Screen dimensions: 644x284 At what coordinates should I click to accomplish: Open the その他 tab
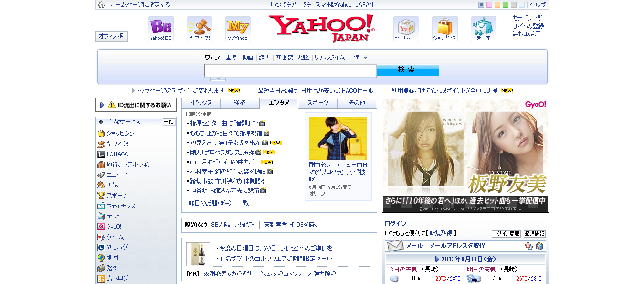357,103
